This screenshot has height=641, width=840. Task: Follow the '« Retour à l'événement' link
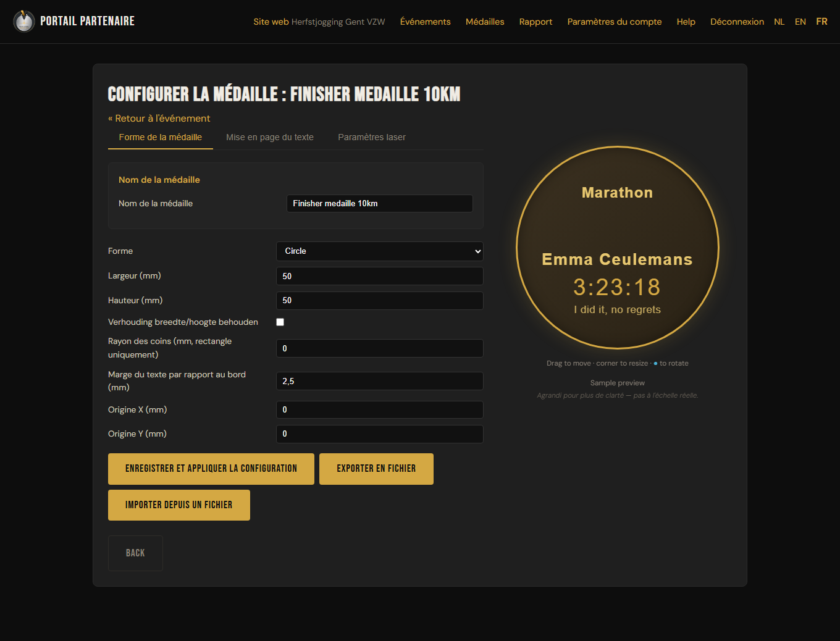(x=159, y=119)
